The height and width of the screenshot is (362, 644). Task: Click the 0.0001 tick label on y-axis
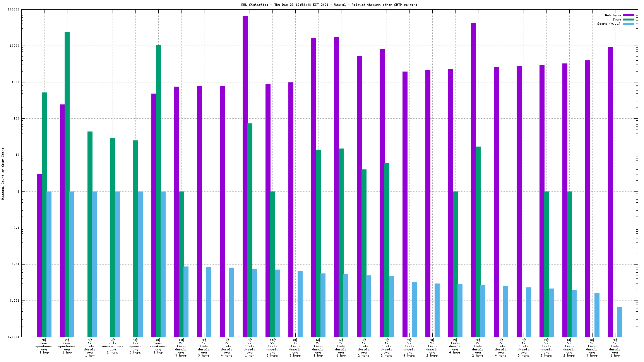click(14, 337)
